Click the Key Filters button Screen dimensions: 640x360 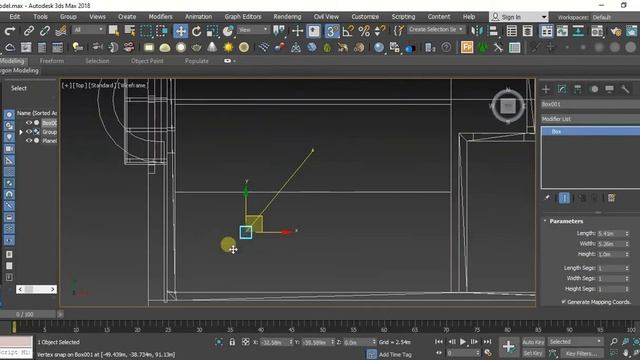coord(582,353)
